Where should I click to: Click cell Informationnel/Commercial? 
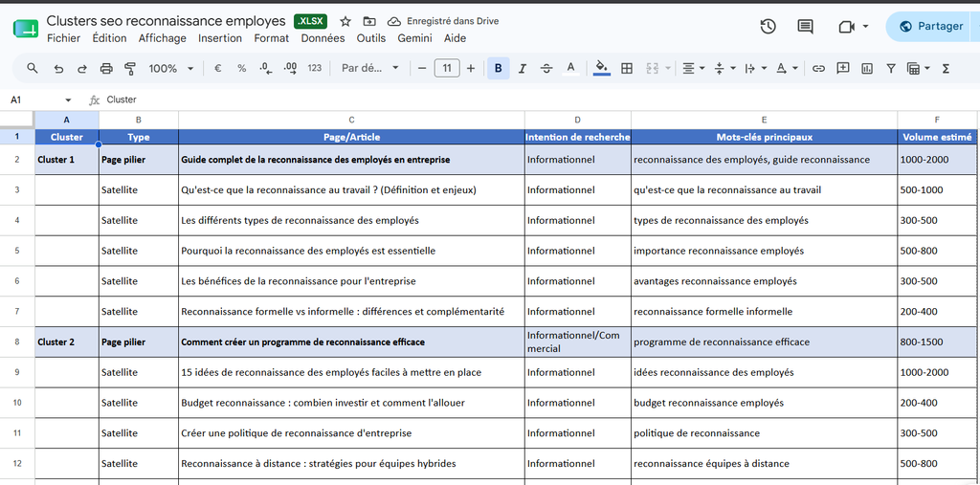coord(577,342)
